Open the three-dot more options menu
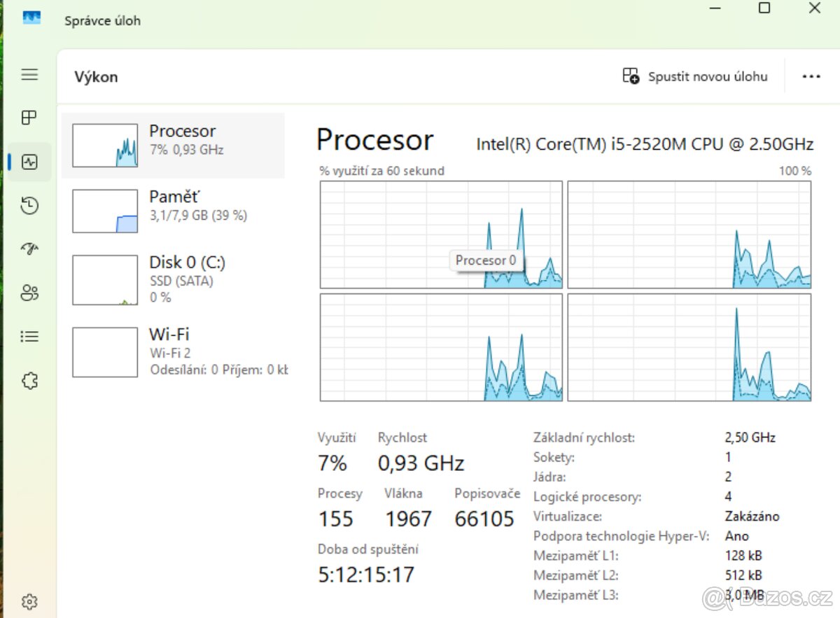Screen dimensions: 840x618 pyautogui.click(x=811, y=76)
